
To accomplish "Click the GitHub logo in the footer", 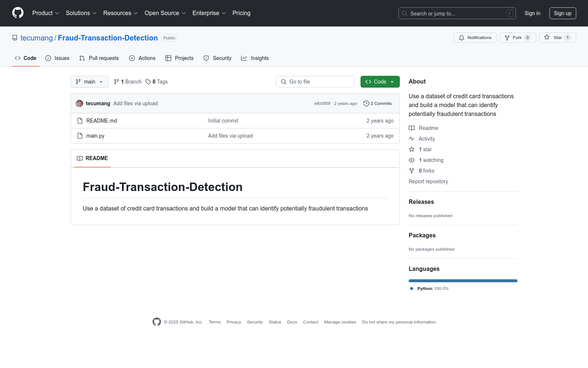I will [157, 322].
